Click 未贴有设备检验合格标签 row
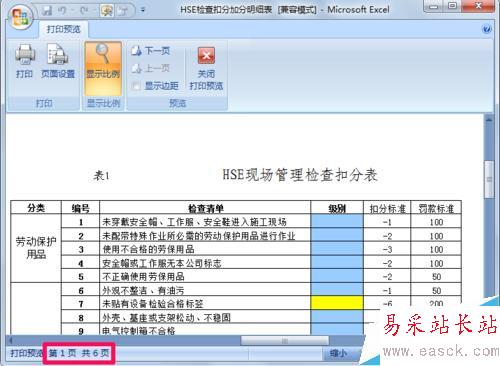The image size is (500, 366). pos(153,304)
